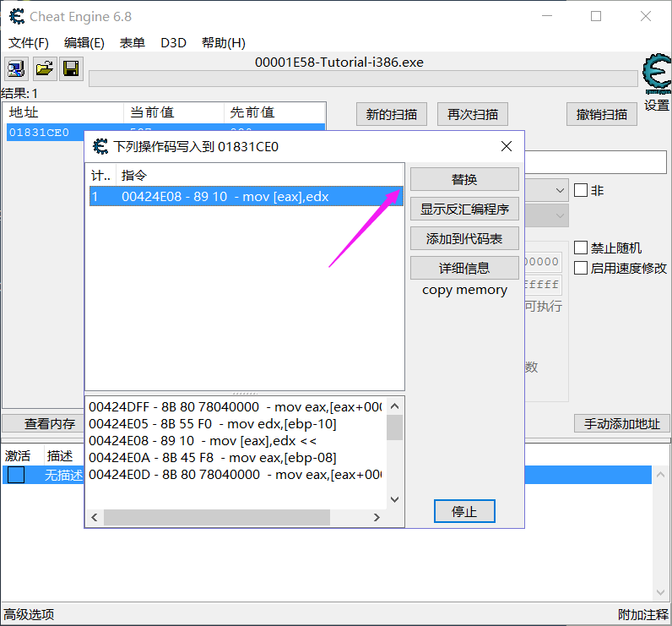672x626 pixels.
Task: Toggle the 非 checkbox
Action: pos(581,190)
